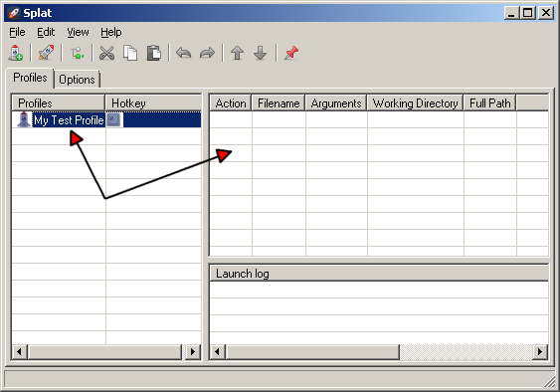This screenshot has height=392, width=560.
Task: Paste using the clipboard toolbar icon
Action: pos(154,53)
